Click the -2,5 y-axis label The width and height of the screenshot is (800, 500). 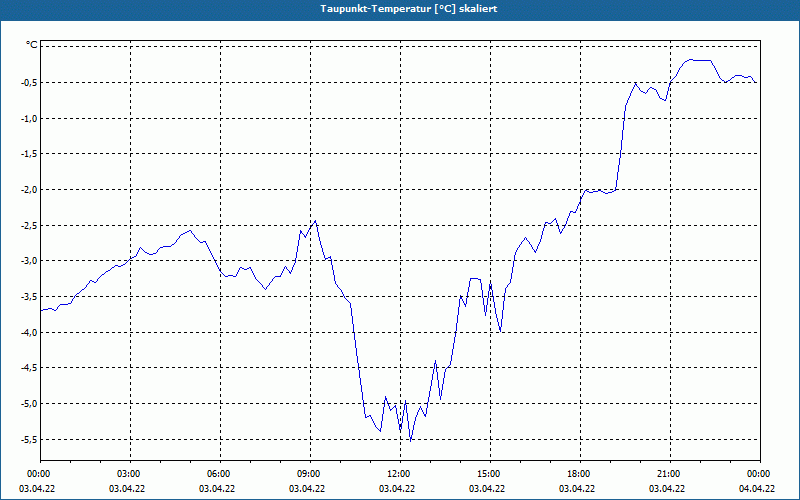[x=29, y=226]
